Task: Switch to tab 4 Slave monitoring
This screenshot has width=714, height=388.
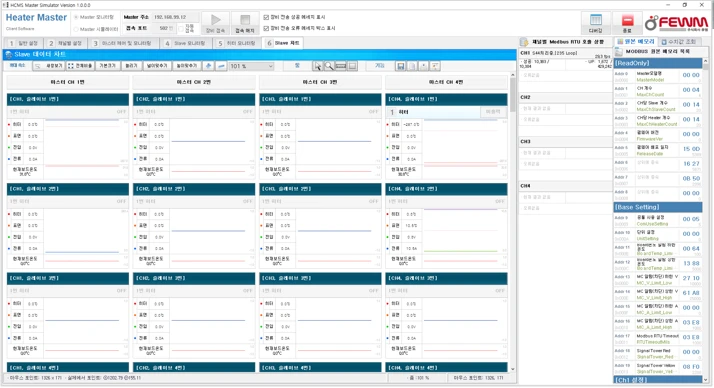Action: [185, 43]
